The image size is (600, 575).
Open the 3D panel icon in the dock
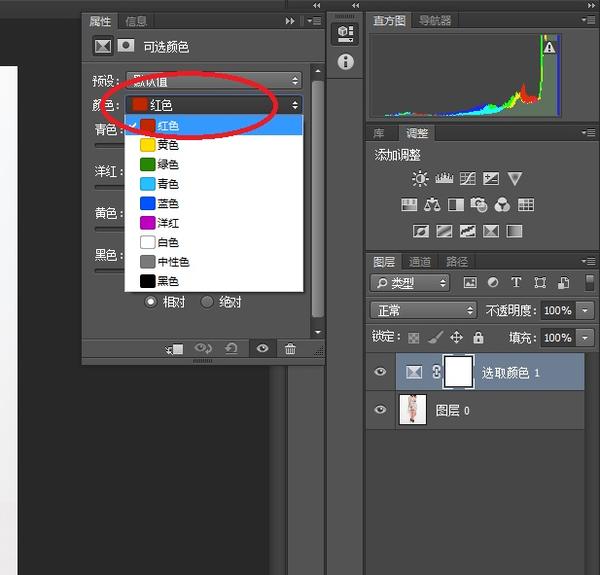pyautogui.click(x=345, y=34)
